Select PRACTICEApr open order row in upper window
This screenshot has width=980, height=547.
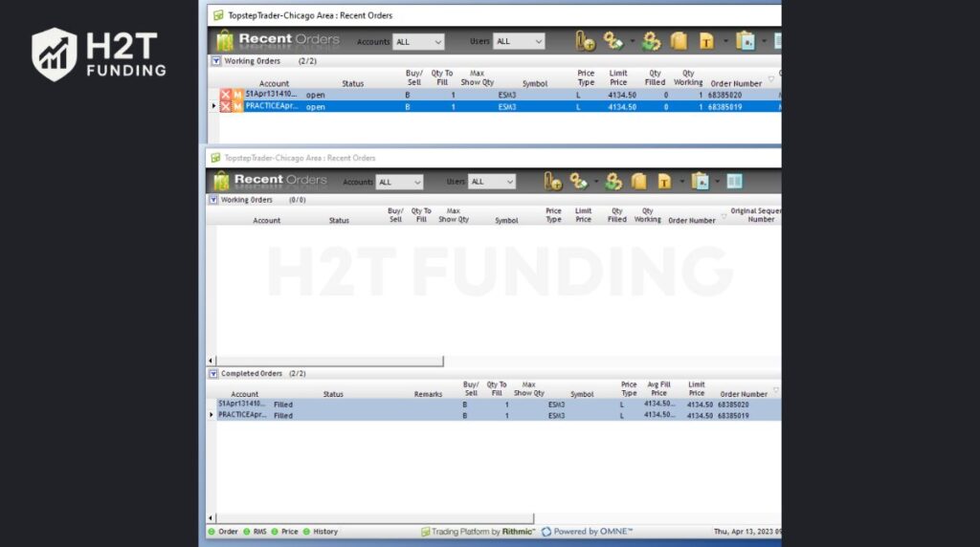click(500, 107)
